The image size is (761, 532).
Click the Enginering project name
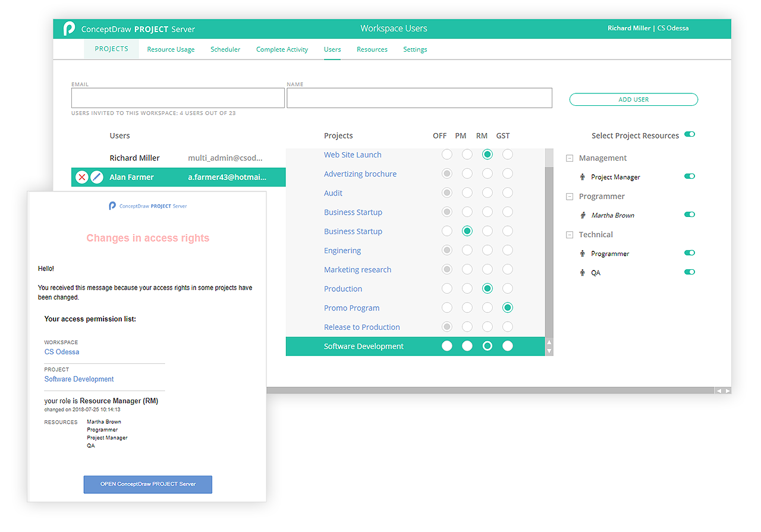pyautogui.click(x=342, y=251)
